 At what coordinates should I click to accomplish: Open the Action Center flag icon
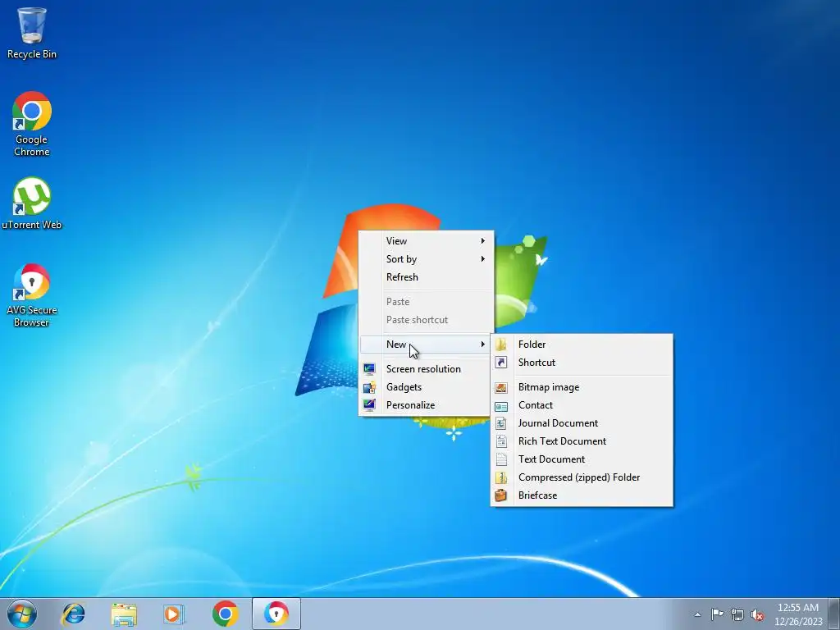click(x=717, y=614)
